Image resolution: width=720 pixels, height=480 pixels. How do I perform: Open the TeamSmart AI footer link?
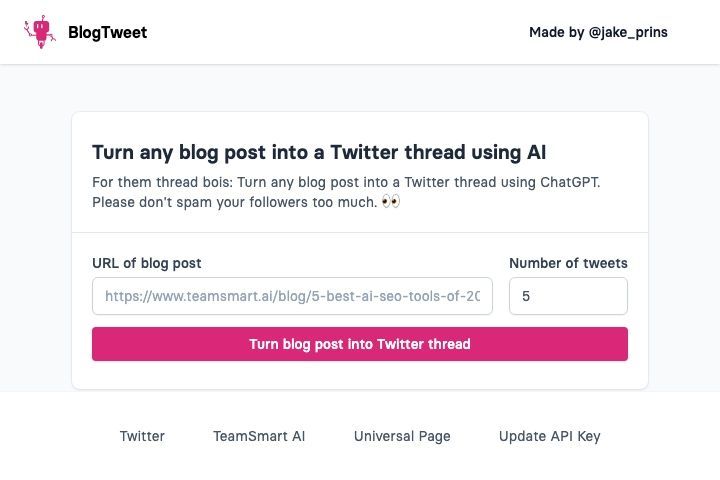click(259, 436)
